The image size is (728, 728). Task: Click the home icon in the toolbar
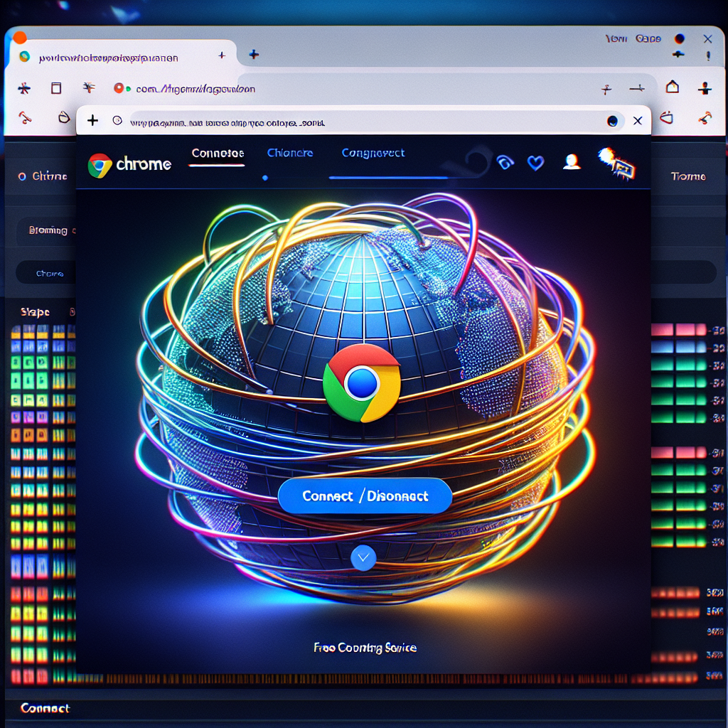coord(672,87)
